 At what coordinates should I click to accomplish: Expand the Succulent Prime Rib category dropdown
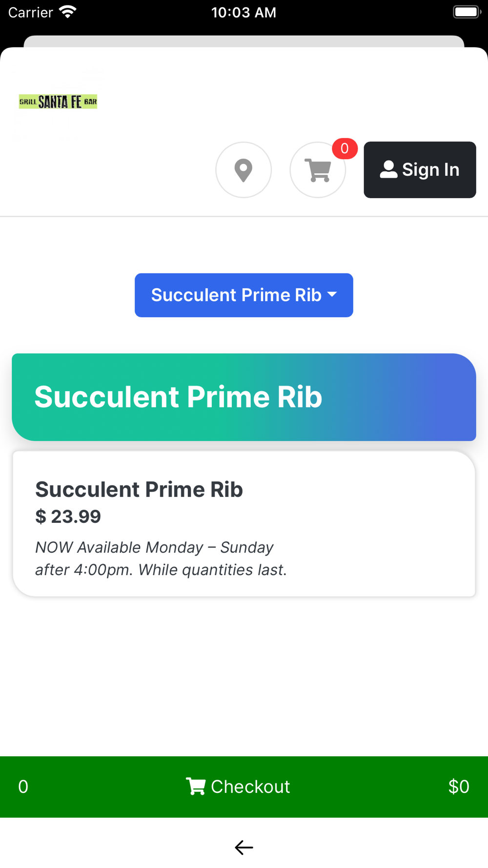[244, 295]
